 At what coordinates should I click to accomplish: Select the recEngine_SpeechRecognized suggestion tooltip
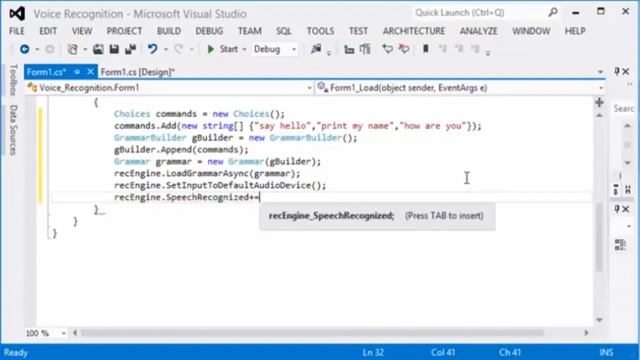[377, 216]
